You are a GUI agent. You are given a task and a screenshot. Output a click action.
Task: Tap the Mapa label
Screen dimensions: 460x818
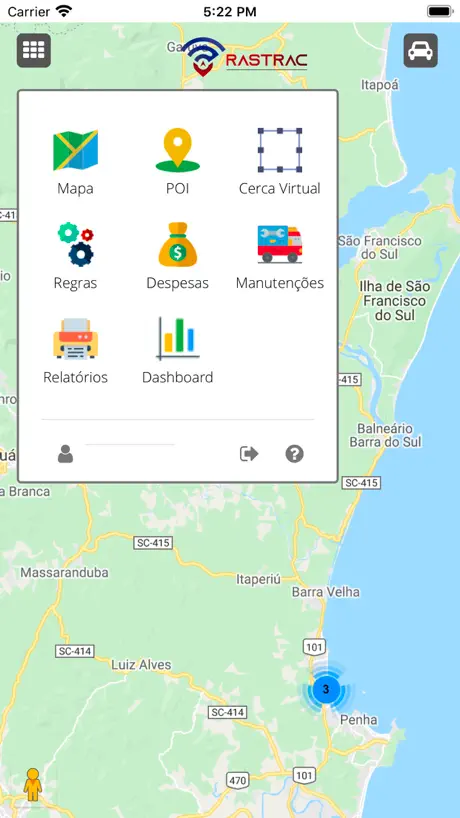click(x=76, y=189)
